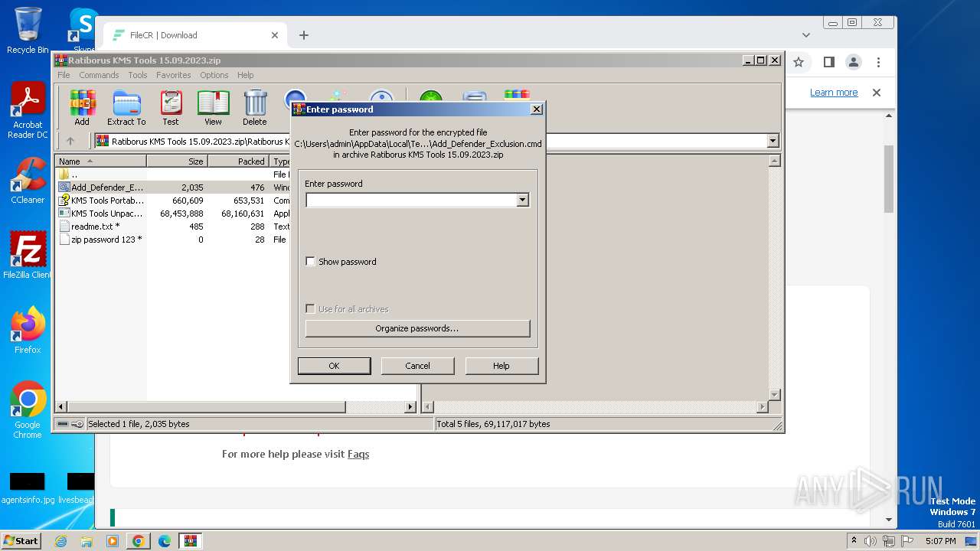This screenshot has width=980, height=551.
Task: Open FileZilla Client desktop shortcut
Action: [28, 256]
